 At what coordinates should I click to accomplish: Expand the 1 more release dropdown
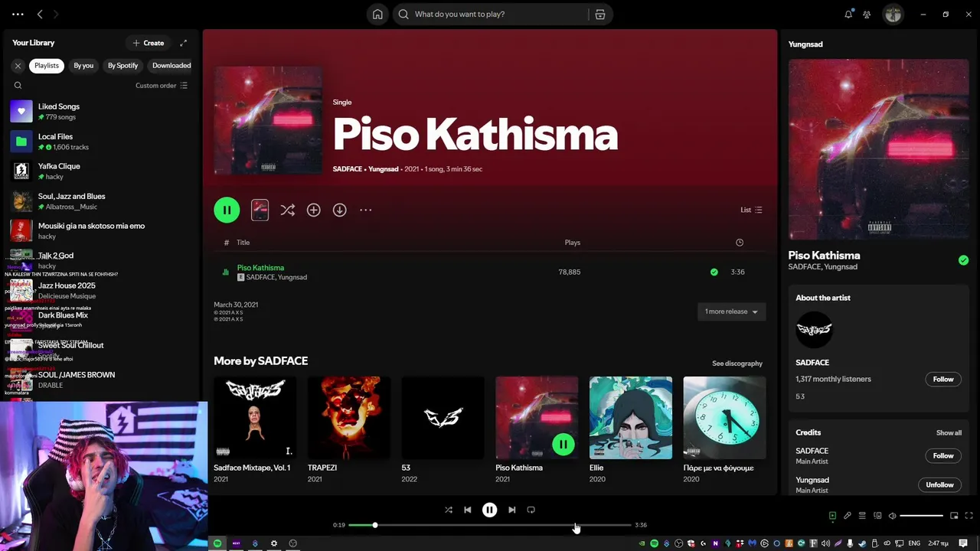point(731,311)
